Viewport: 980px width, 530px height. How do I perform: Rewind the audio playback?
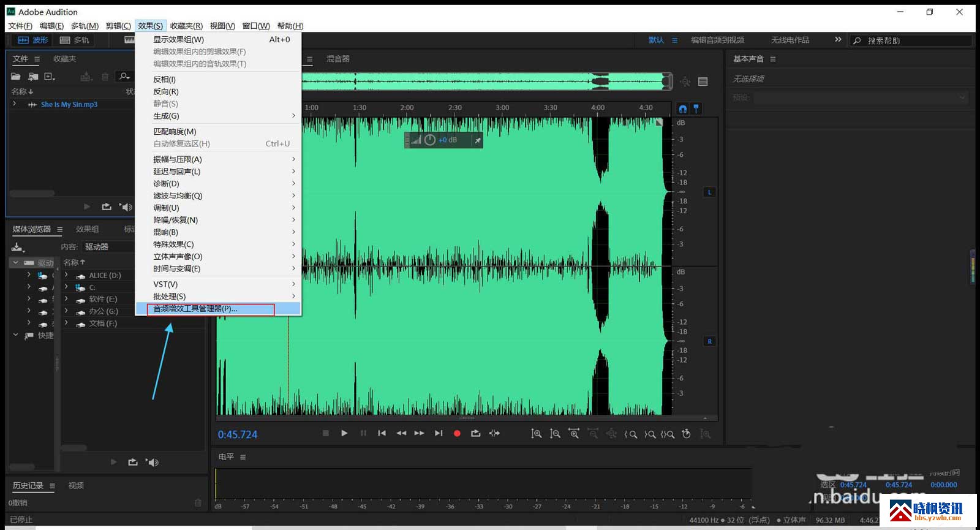(x=401, y=433)
